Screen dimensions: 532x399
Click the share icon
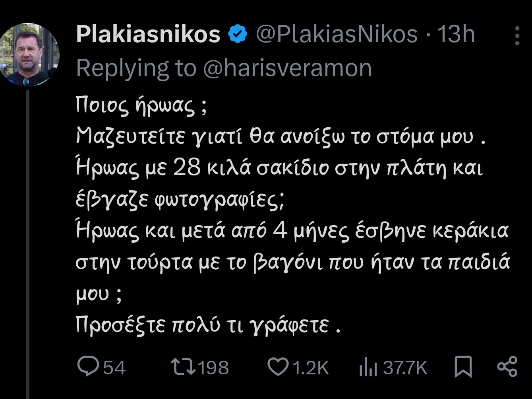click(507, 367)
